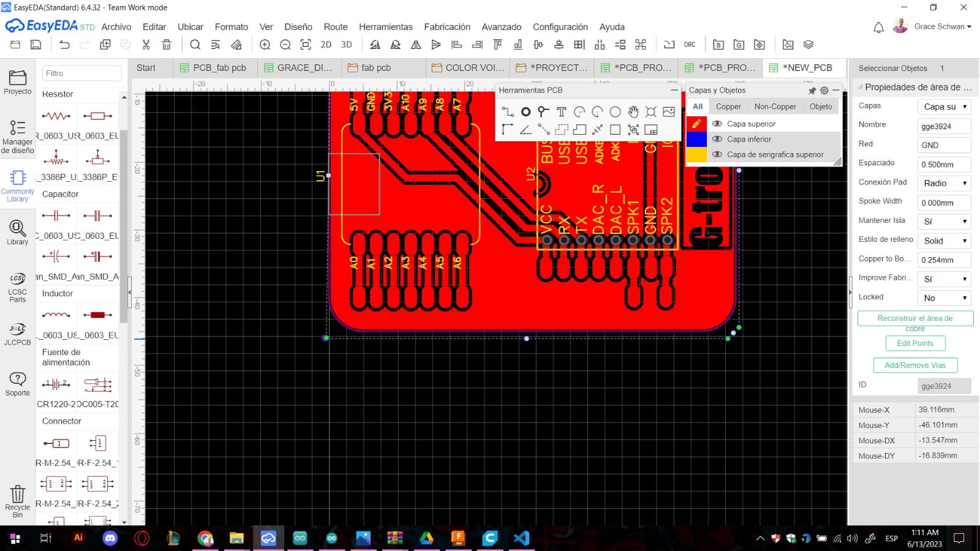The width and height of the screenshot is (980, 551).
Task: Open the Mantener Isla dropdown
Action: [944, 222]
